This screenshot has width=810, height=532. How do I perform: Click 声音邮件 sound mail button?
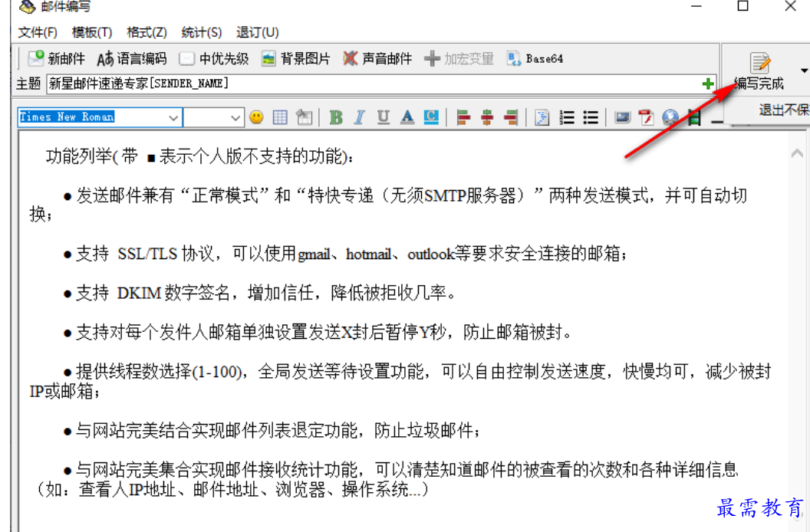377,59
